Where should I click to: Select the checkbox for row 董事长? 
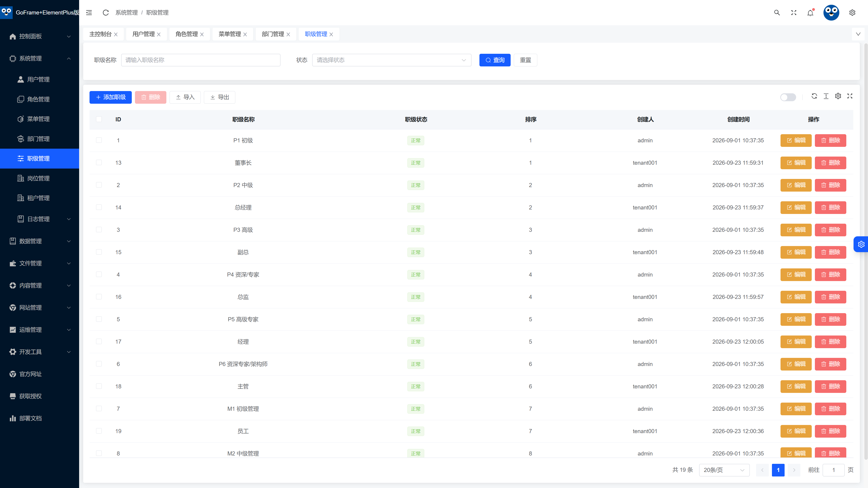[99, 162]
